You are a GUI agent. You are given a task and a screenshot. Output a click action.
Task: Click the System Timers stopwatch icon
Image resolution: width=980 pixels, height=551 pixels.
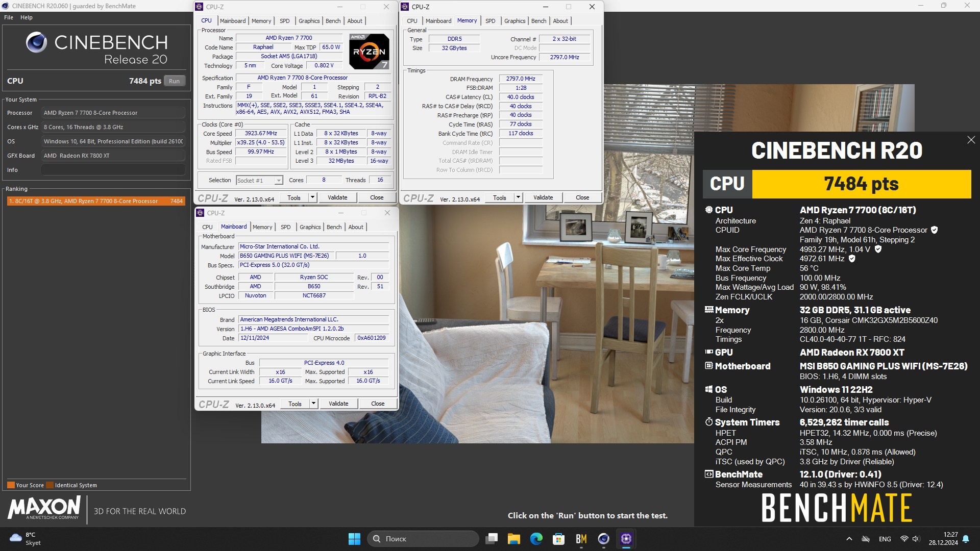[709, 422]
